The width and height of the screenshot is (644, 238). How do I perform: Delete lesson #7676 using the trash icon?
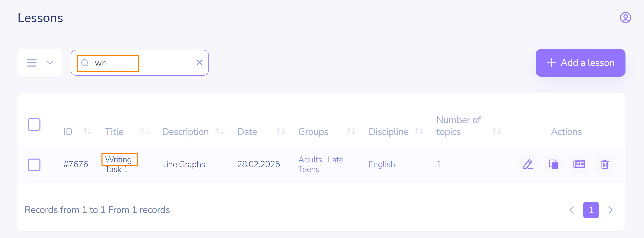pyautogui.click(x=605, y=165)
